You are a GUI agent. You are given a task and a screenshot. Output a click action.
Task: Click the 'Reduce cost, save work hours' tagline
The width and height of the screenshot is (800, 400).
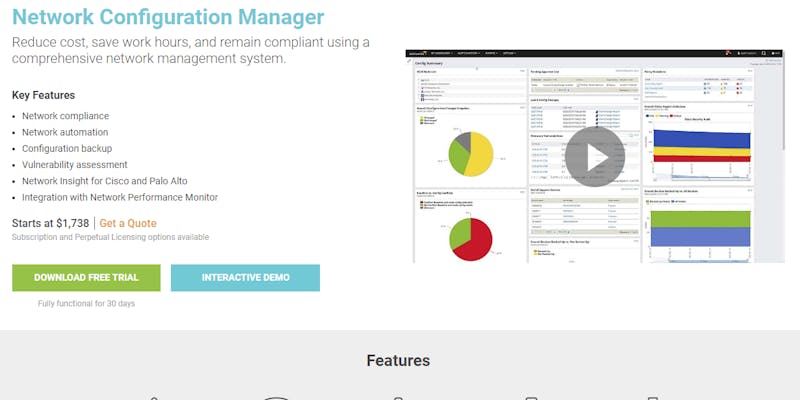(191, 50)
